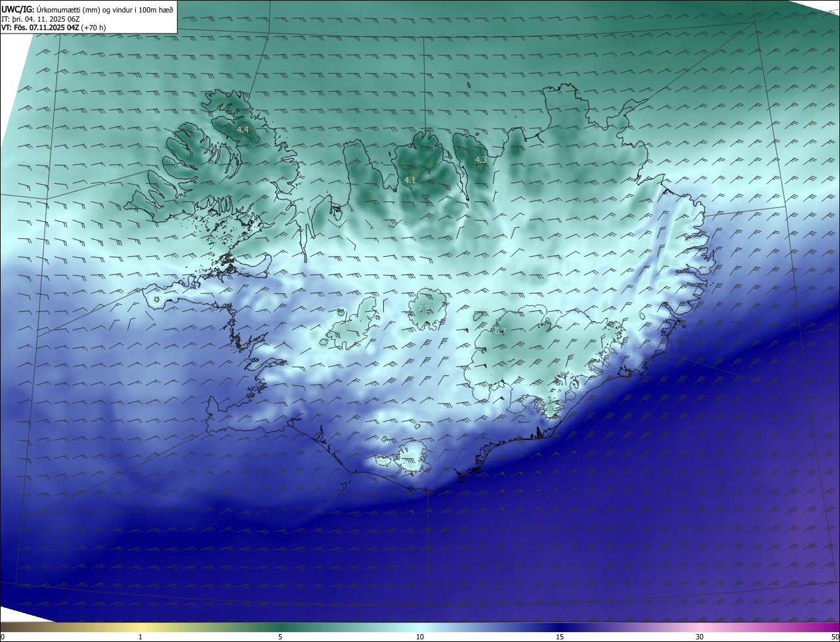Click the 50 tick on the color scale
The width and height of the screenshot is (840, 642).
coord(835,637)
